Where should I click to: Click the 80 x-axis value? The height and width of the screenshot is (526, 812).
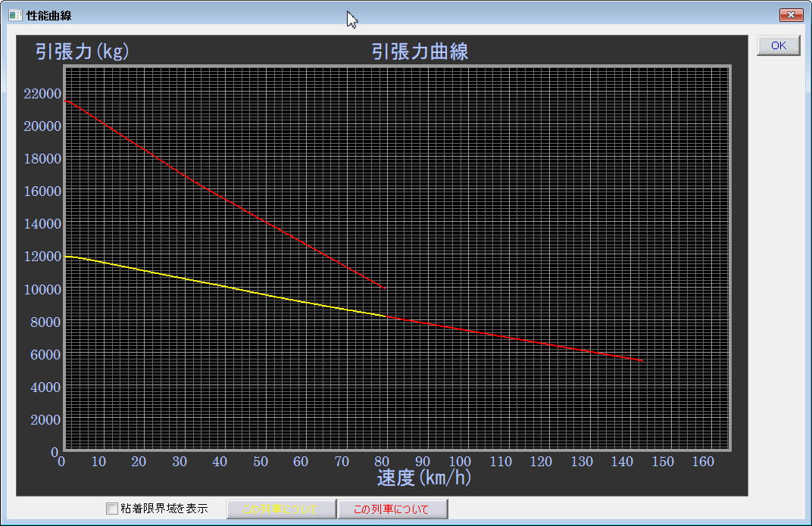click(x=381, y=462)
